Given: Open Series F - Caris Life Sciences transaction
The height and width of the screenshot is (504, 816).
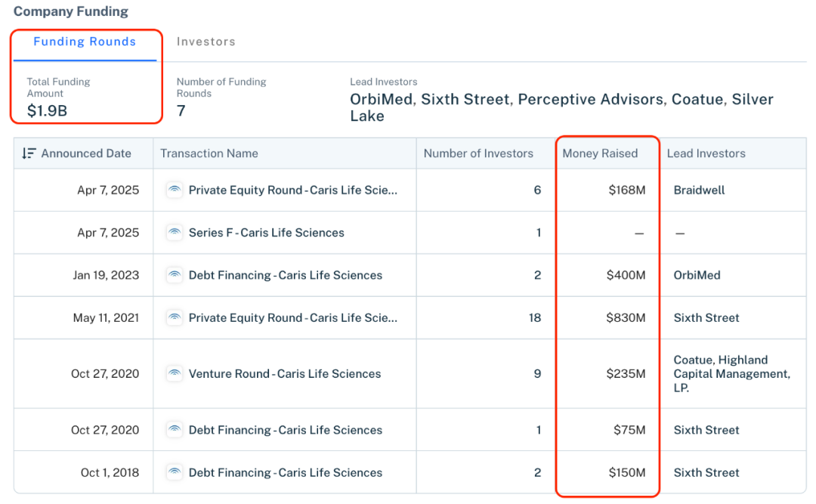Looking at the screenshot, I should pos(266,233).
